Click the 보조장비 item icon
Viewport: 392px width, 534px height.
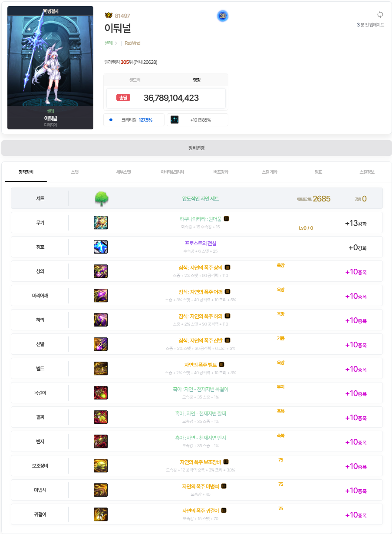point(101,466)
